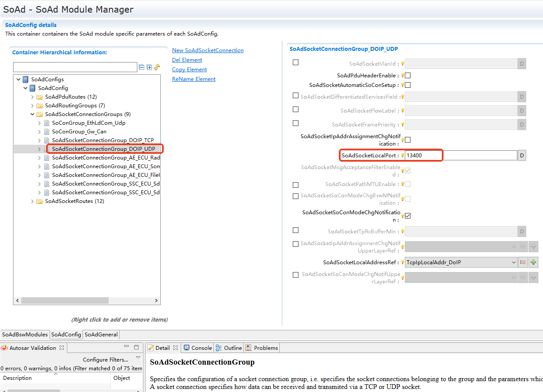Click the collapse all tree icon
The image size is (543, 392).
141,67
